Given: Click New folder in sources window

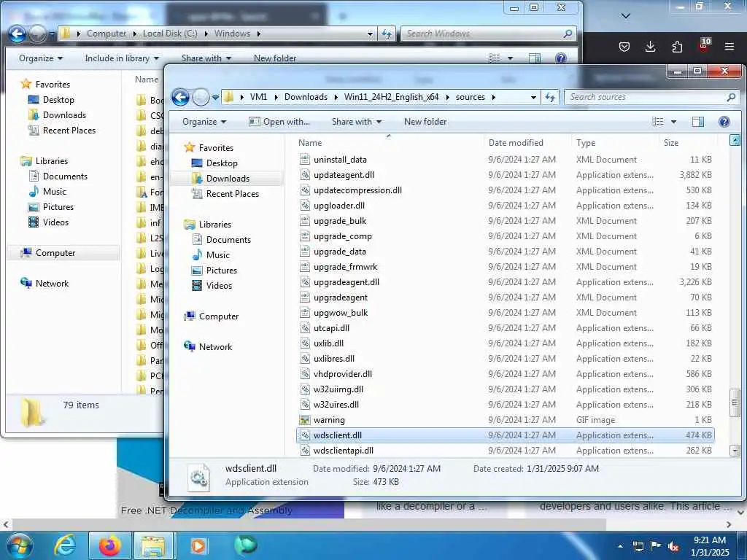Looking at the screenshot, I should pyautogui.click(x=425, y=122).
